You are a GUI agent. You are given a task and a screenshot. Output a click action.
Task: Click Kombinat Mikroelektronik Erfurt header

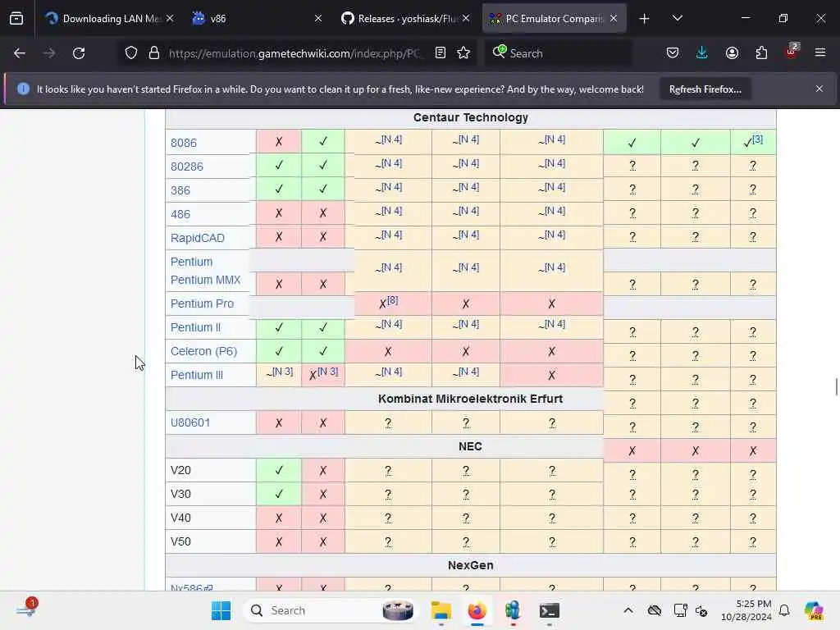pyautogui.click(x=470, y=399)
